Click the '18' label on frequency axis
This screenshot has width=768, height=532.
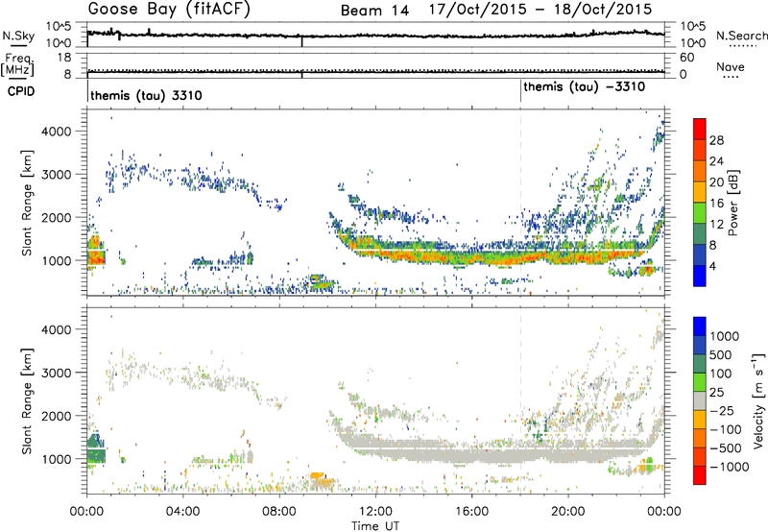click(64, 58)
